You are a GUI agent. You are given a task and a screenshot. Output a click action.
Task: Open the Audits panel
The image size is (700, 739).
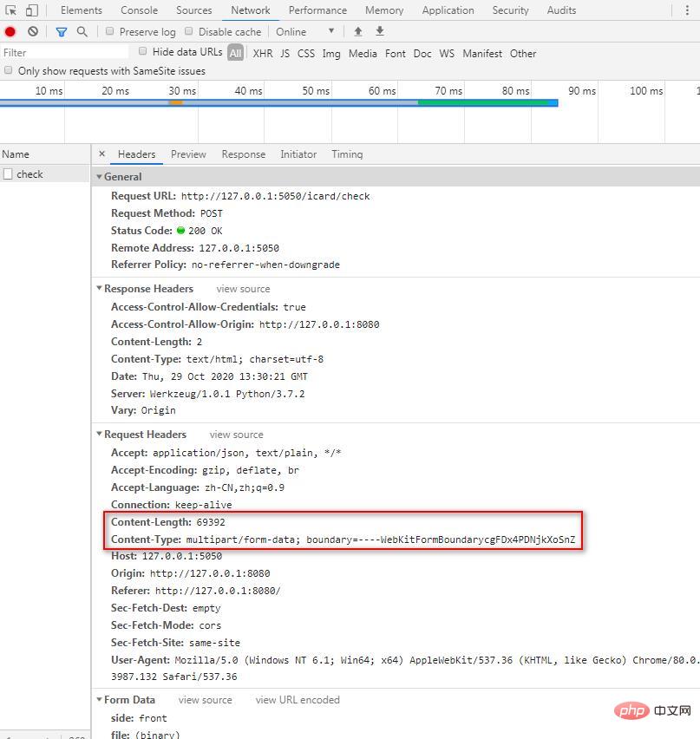click(x=561, y=10)
